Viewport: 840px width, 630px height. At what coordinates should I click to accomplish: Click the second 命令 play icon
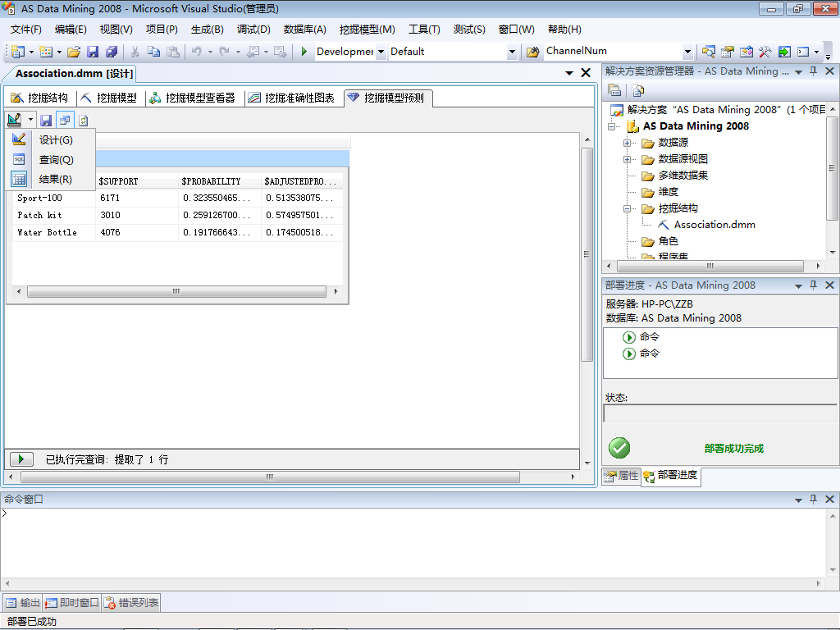click(x=629, y=354)
